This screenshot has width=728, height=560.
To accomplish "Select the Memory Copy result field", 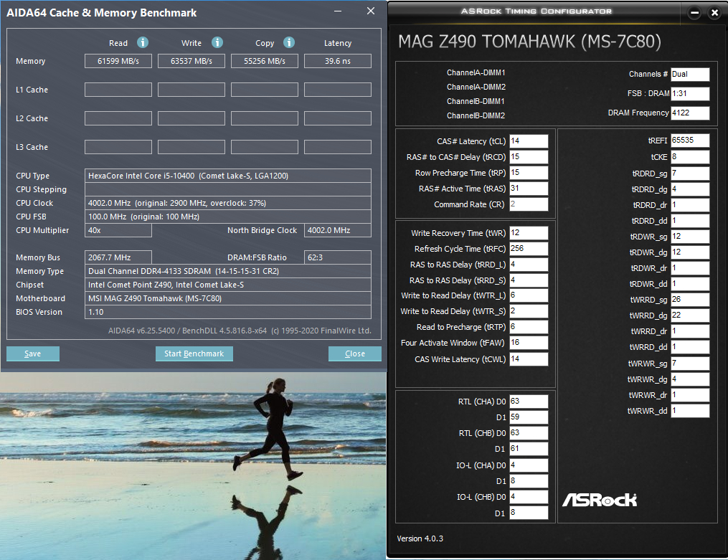I will [265, 61].
